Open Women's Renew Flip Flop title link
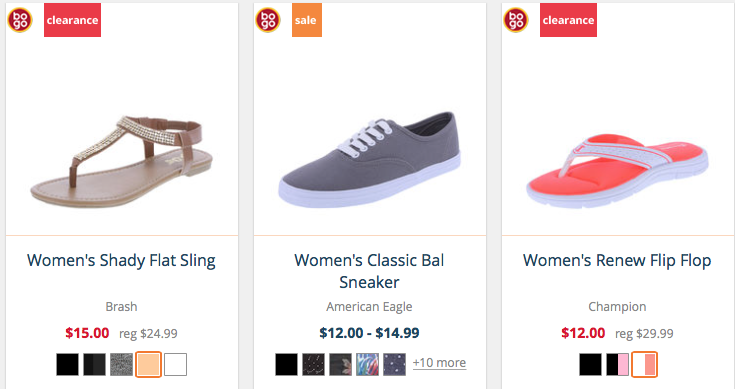Viewport: 735px width, 389px height. tap(617, 261)
